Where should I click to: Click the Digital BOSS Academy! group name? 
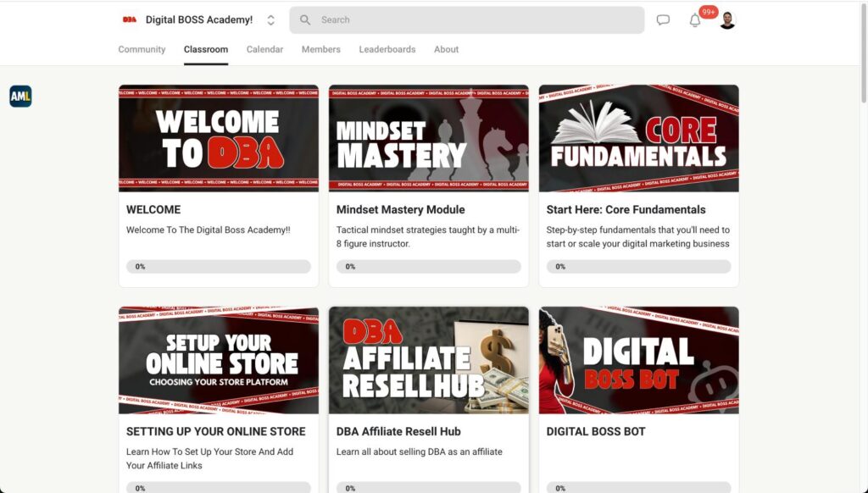coord(198,20)
